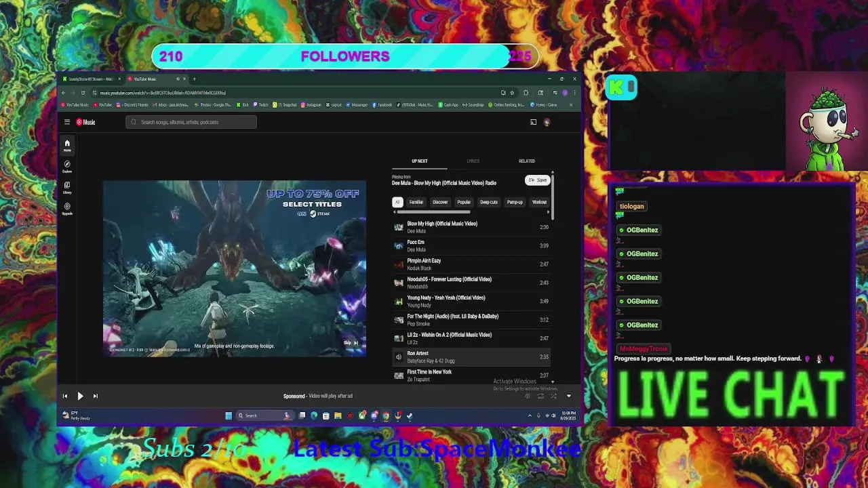Switch to the LYRICS tab
The image size is (868, 488).
473,161
